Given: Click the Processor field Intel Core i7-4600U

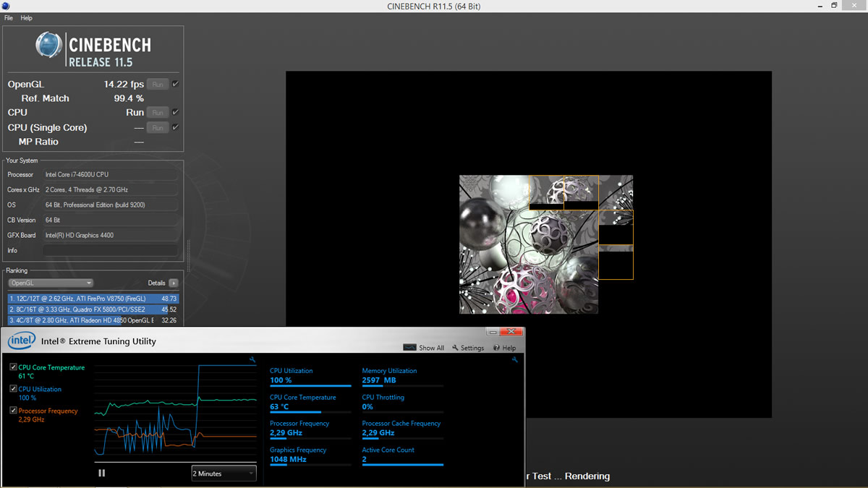Looking at the screenshot, I should point(110,175).
